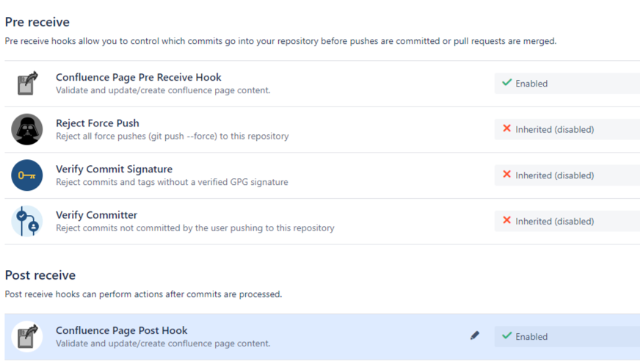Screen dimensions: 640x364
Task: Edit the Confluence Page Post Hook with pencil icon
Action: [475, 335]
